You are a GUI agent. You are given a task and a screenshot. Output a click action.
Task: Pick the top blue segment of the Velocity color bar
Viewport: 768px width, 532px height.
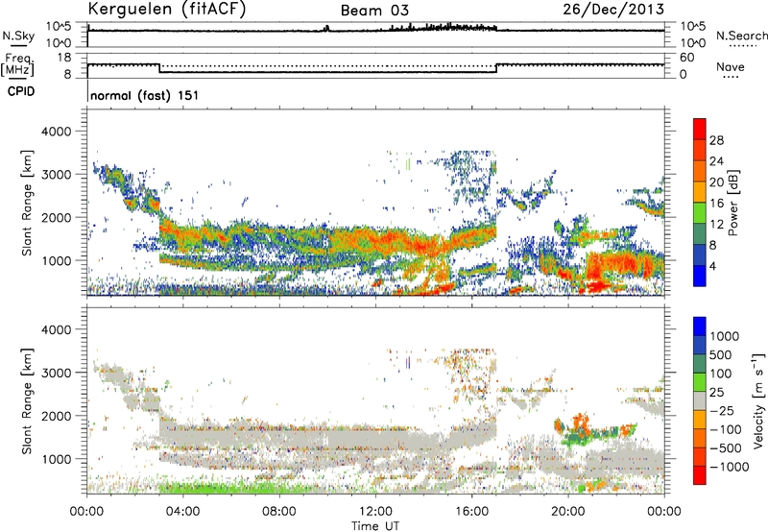pos(700,326)
